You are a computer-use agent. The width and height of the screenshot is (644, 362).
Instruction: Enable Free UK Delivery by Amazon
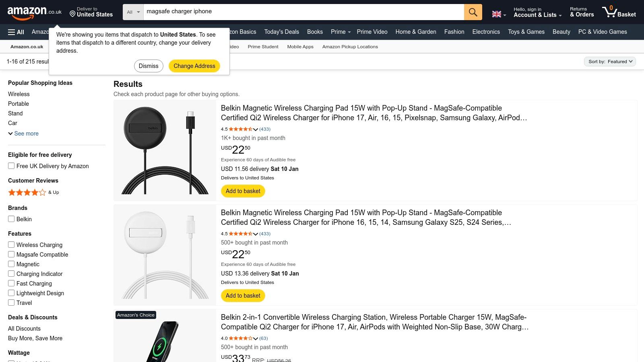[11, 165]
